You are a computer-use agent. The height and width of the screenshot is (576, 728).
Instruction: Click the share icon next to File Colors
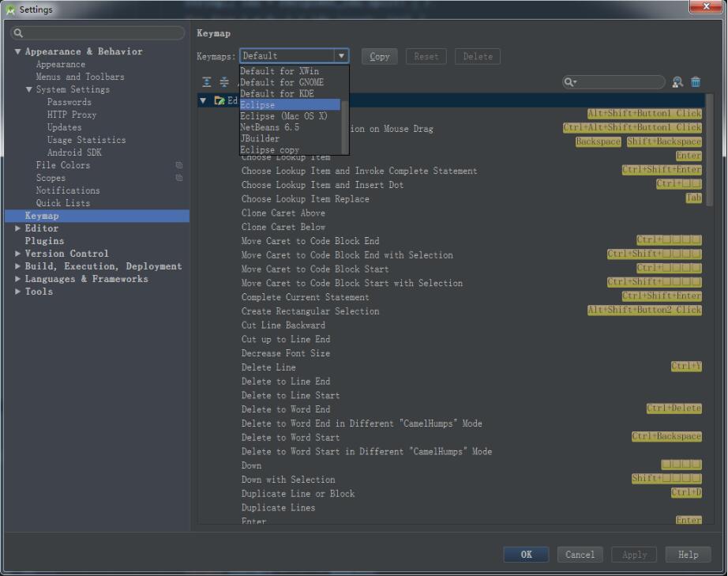(x=179, y=165)
